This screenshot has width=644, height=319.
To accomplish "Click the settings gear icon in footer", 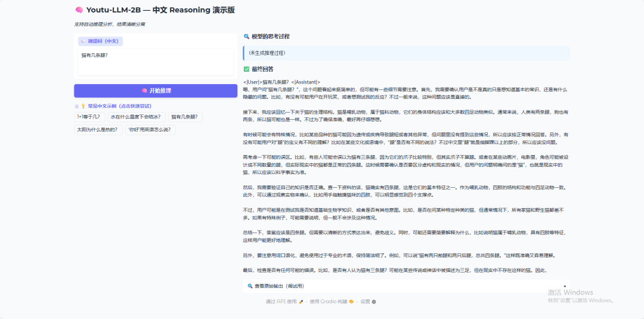I will (x=374, y=302).
